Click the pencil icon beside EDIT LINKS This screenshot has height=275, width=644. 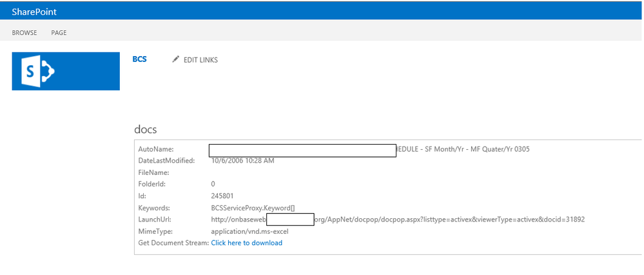tap(176, 59)
